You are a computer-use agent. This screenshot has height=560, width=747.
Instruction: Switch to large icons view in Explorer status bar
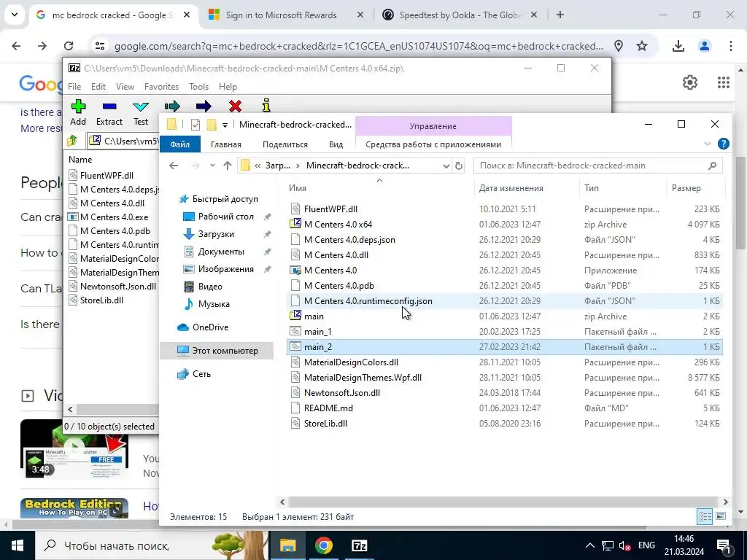coord(720,516)
